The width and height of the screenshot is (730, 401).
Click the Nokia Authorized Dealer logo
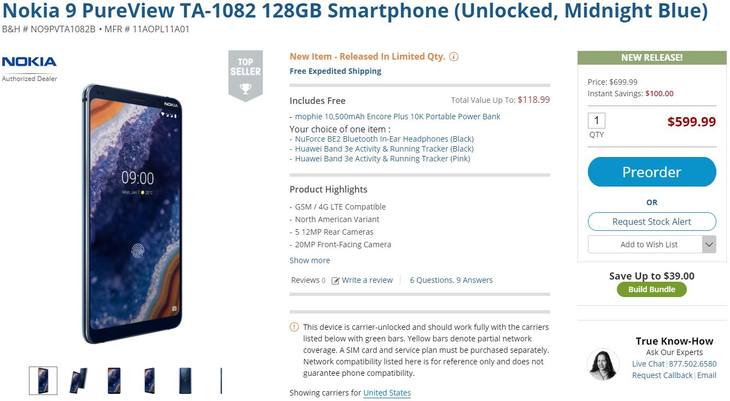tap(29, 68)
